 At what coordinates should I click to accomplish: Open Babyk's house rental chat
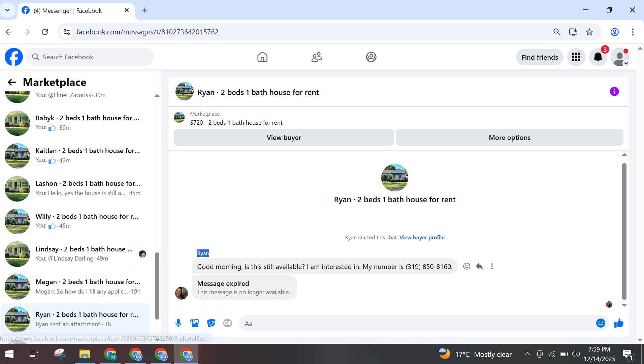[x=75, y=123]
